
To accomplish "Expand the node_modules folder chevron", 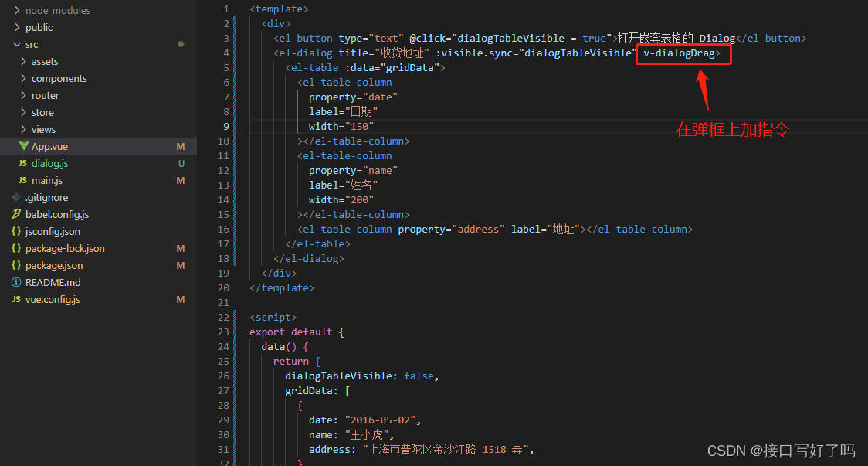I will pyautogui.click(x=17, y=10).
